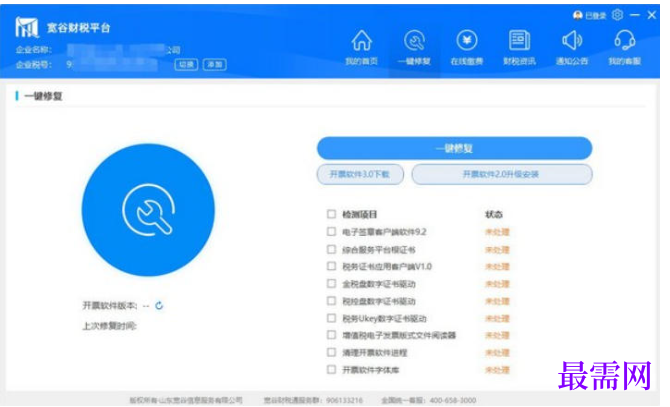
Task: Check 电子签章客户端软件9.2
Action: click(331, 231)
